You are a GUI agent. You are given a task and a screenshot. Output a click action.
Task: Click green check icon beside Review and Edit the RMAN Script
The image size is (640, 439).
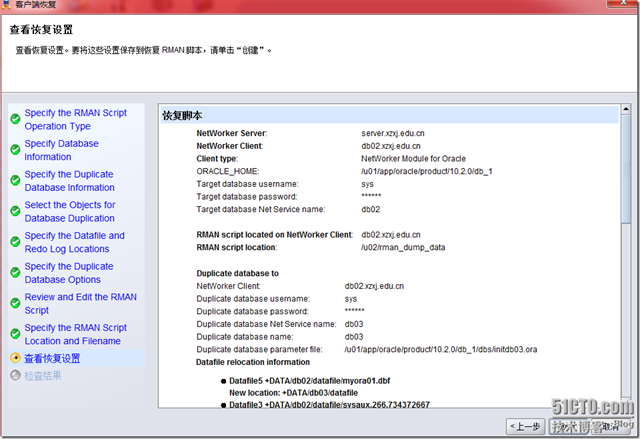(16, 303)
